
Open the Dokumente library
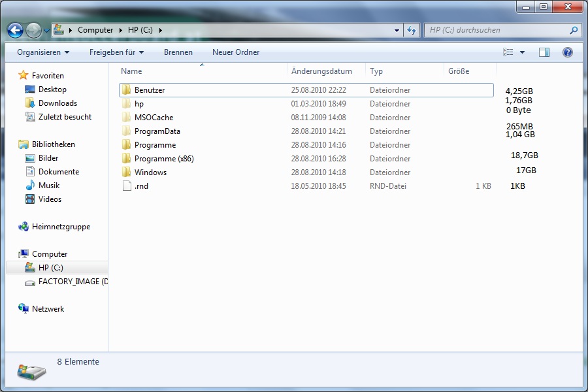(59, 172)
